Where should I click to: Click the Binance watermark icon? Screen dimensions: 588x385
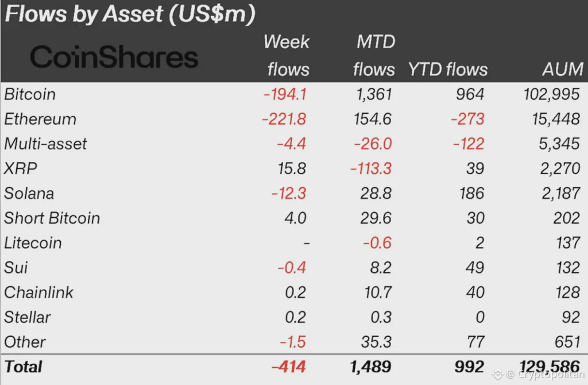[x=497, y=375]
